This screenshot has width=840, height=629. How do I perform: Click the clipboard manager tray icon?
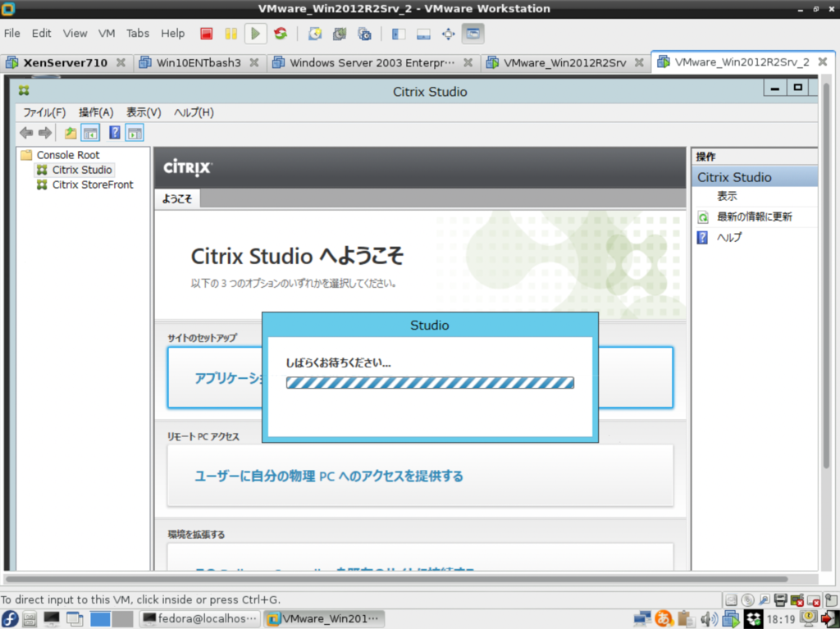[x=685, y=619]
